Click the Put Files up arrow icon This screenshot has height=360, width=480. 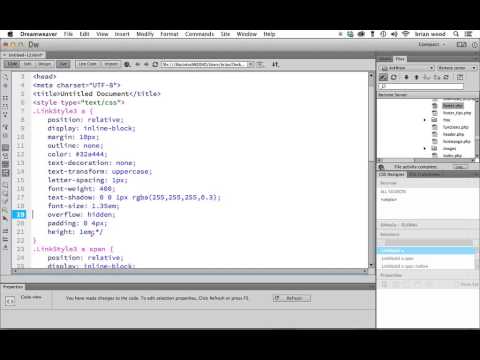tap(416, 77)
